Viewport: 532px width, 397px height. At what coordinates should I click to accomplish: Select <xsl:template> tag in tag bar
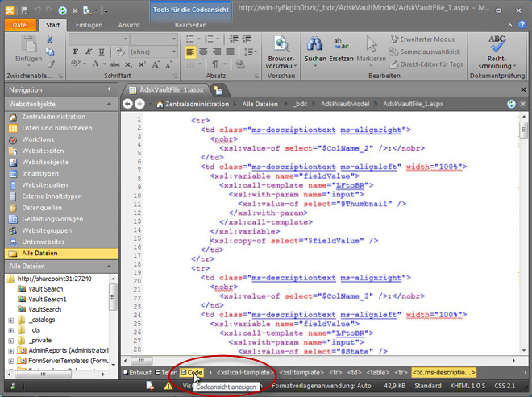[x=301, y=373]
